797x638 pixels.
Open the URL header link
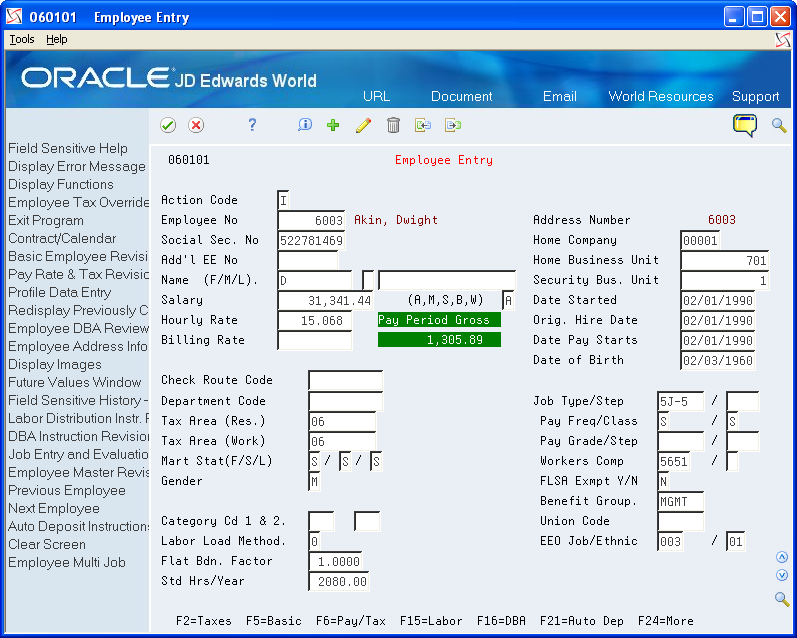pyautogui.click(x=377, y=96)
